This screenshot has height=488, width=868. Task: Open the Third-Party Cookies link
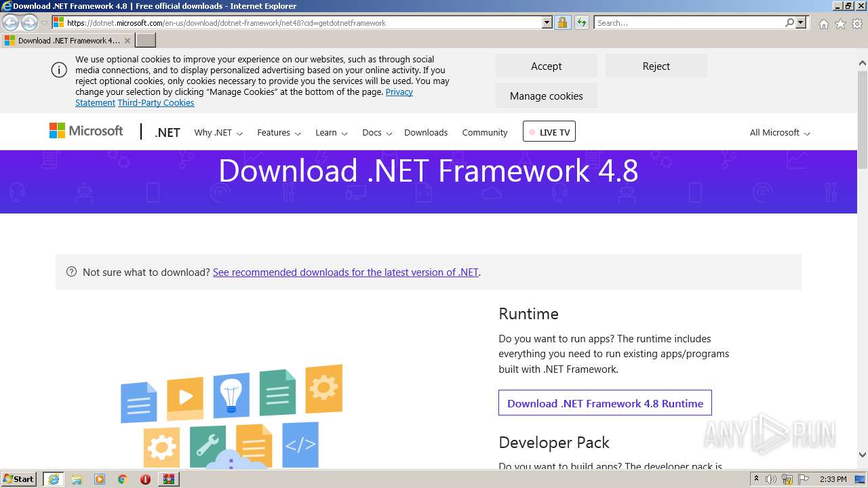point(156,103)
